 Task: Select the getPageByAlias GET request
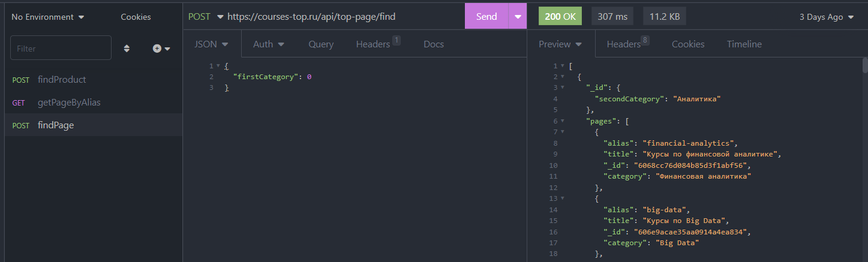(x=94, y=103)
